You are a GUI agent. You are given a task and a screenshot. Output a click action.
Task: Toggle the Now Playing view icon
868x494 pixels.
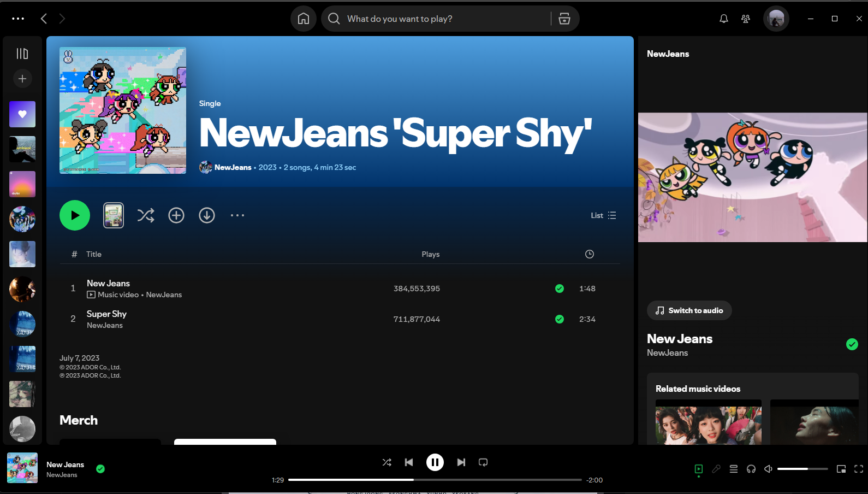click(x=699, y=469)
